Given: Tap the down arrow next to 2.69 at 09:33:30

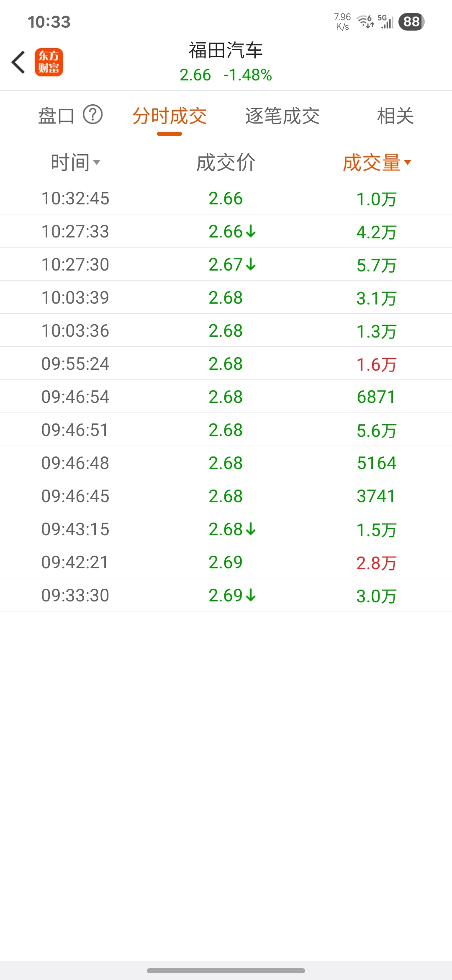Looking at the screenshot, I should pos(251,595).
